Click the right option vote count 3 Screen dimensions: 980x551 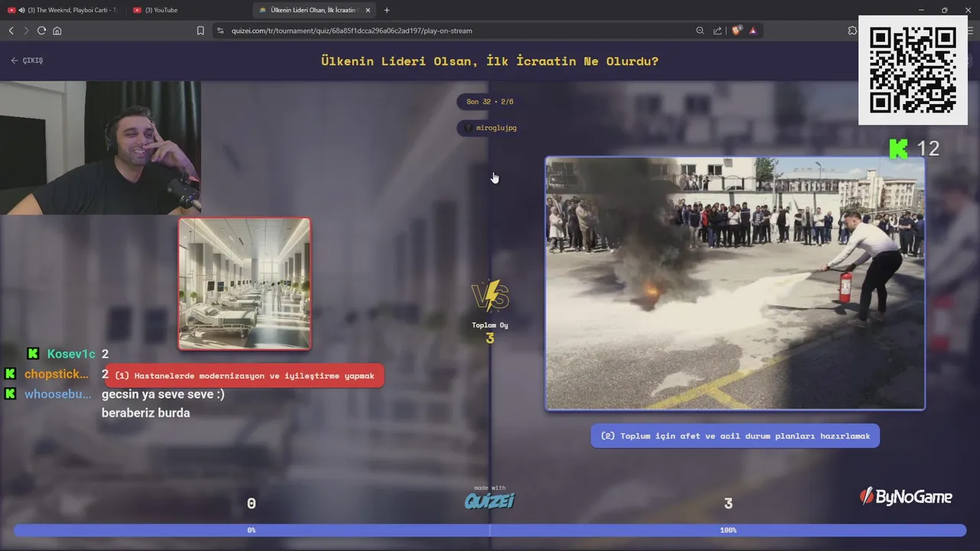pos(728,504)
